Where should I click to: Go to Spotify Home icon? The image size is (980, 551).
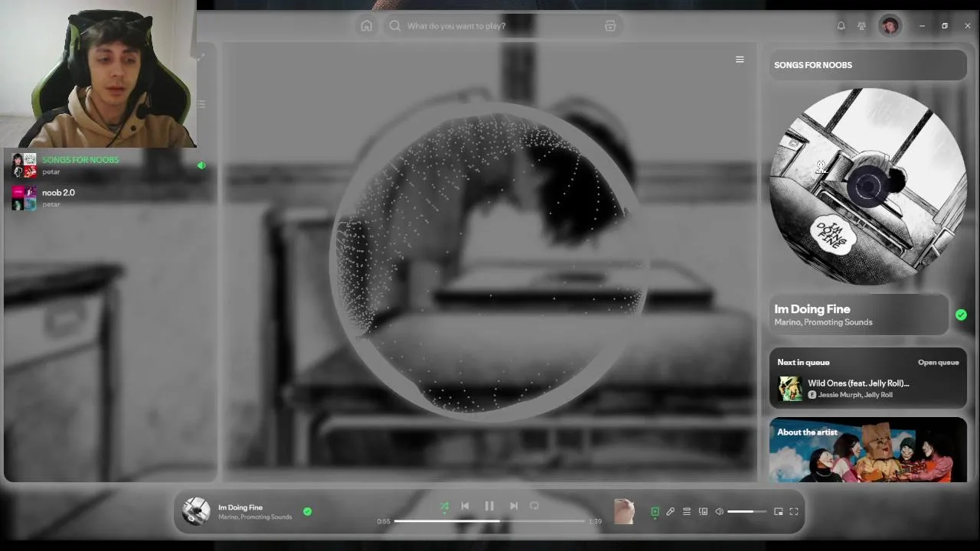coord(367,26)
